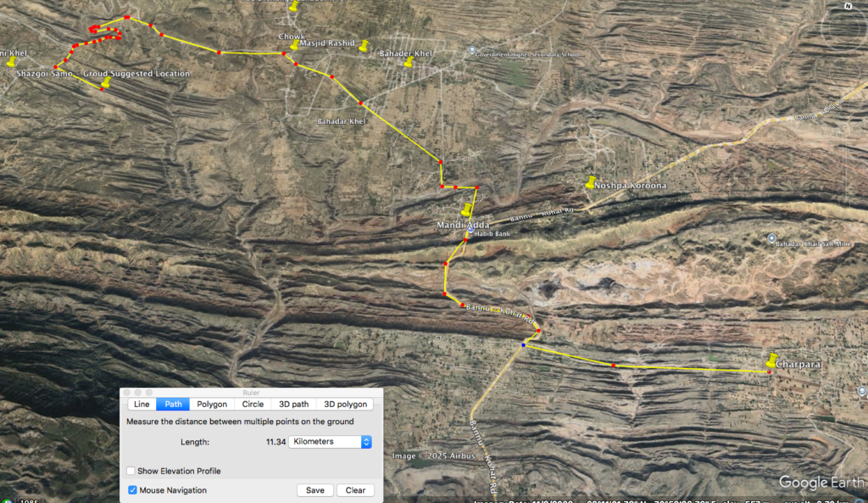Switch to the Line tab in Ruler
Viewport: 868px width, 503px height.
[x=142, y=405]
